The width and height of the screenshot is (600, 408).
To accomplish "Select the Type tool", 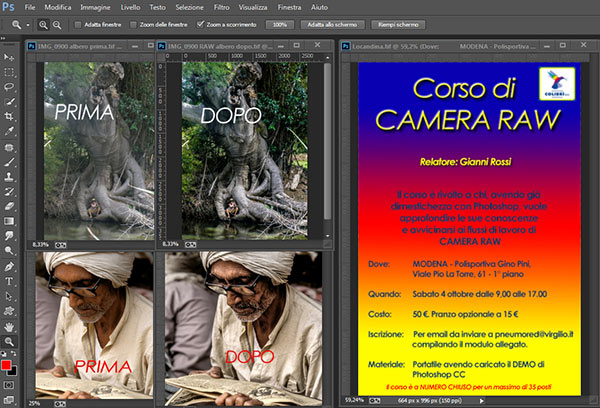I will [x=9, y=282].
